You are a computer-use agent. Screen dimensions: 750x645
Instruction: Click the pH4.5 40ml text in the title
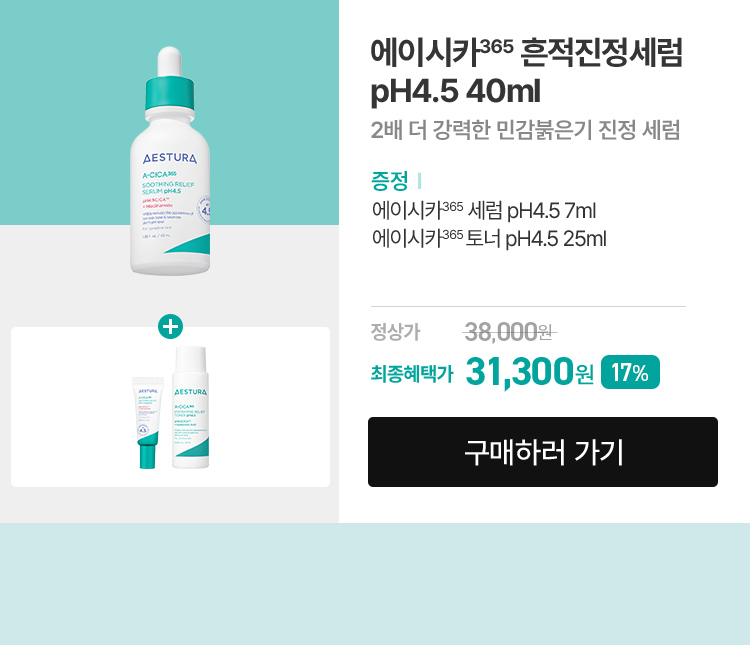pos(455,91)
